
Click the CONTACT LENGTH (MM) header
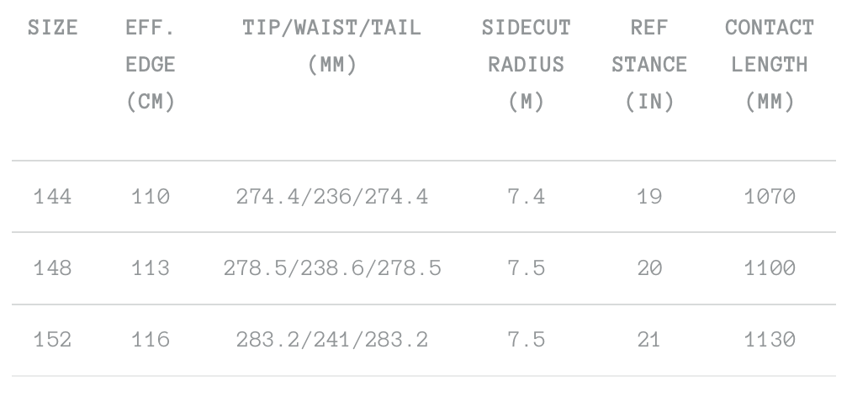coord(769,64)
